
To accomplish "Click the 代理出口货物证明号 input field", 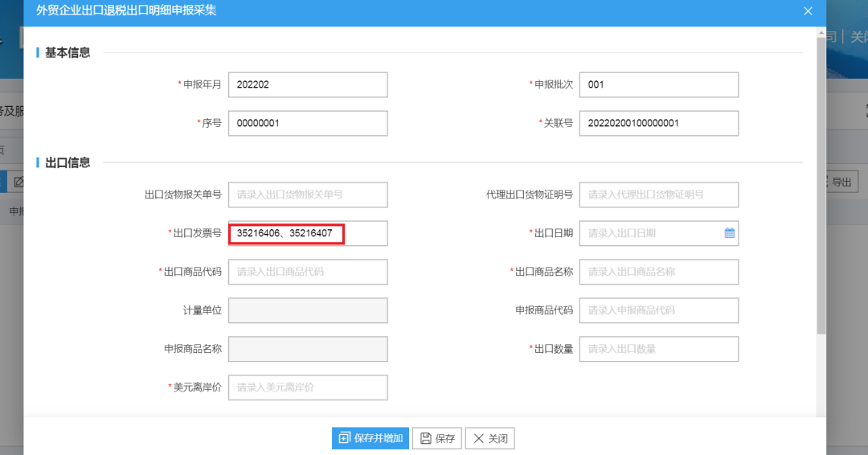I will [x=659, y=195].
